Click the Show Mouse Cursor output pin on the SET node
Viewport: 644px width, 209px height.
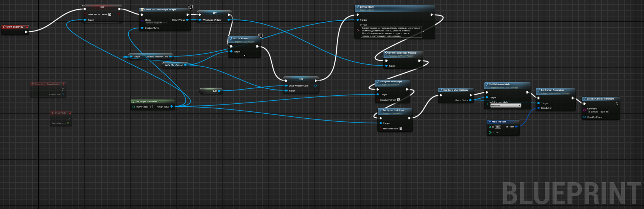pyautogui.click(x=120, y=15)
